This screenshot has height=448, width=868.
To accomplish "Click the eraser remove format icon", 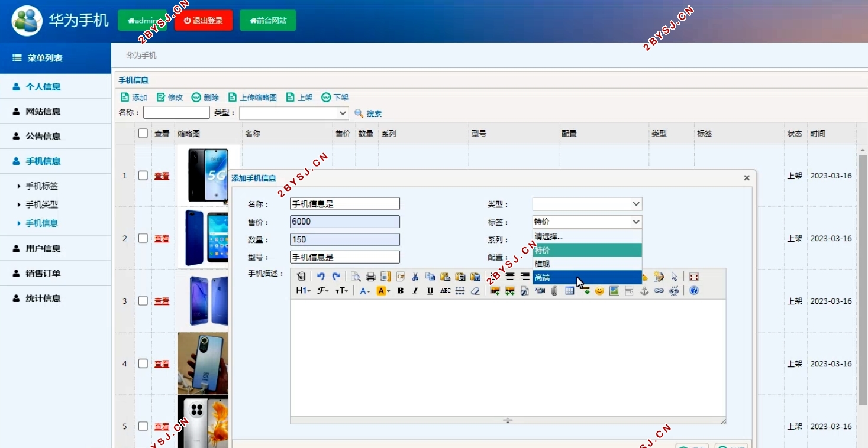I will (475, 291).
